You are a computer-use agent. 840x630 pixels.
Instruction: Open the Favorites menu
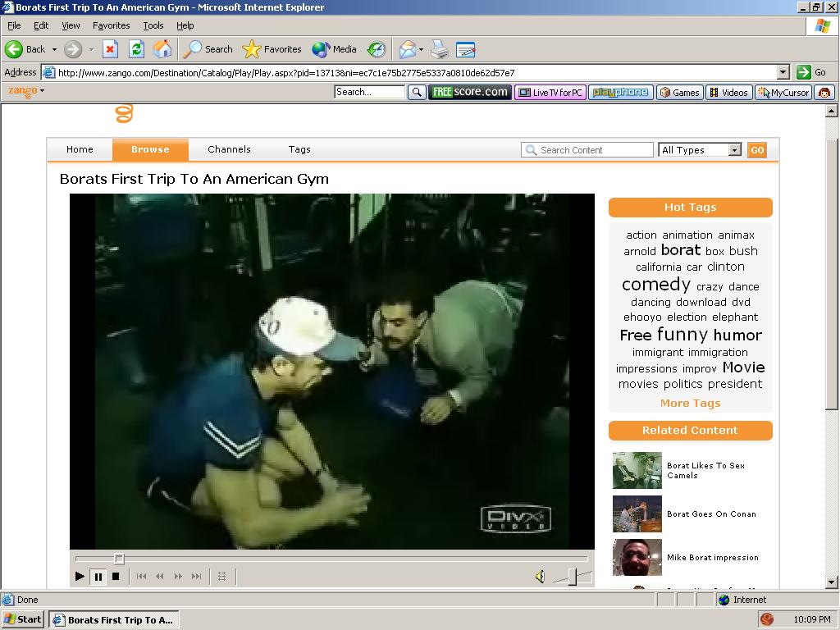(x=111, y=25)
